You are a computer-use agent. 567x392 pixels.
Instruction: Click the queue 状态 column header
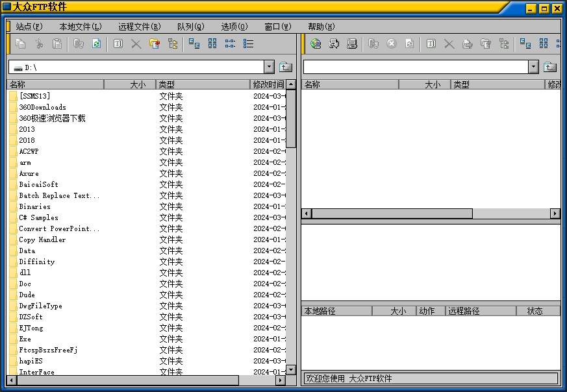click(x=538, y=311)
